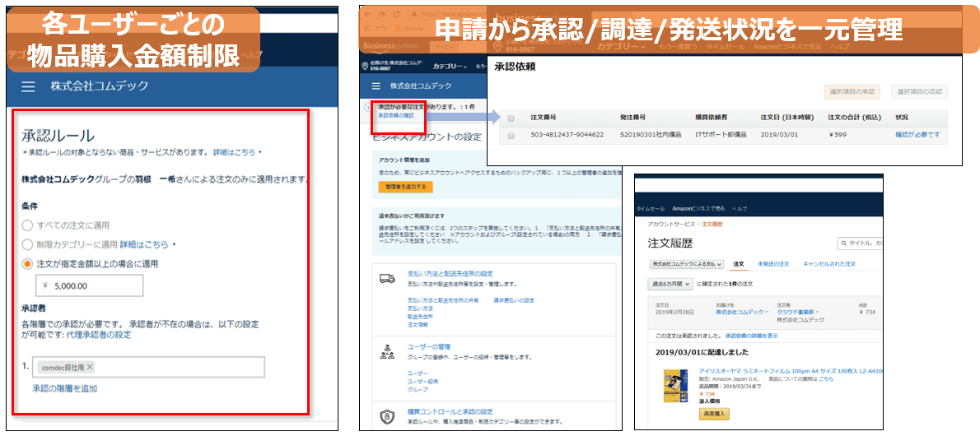980x436 pixels.
Task: Click the S20190301社内備品 purchase order cell
Action: 650,135
